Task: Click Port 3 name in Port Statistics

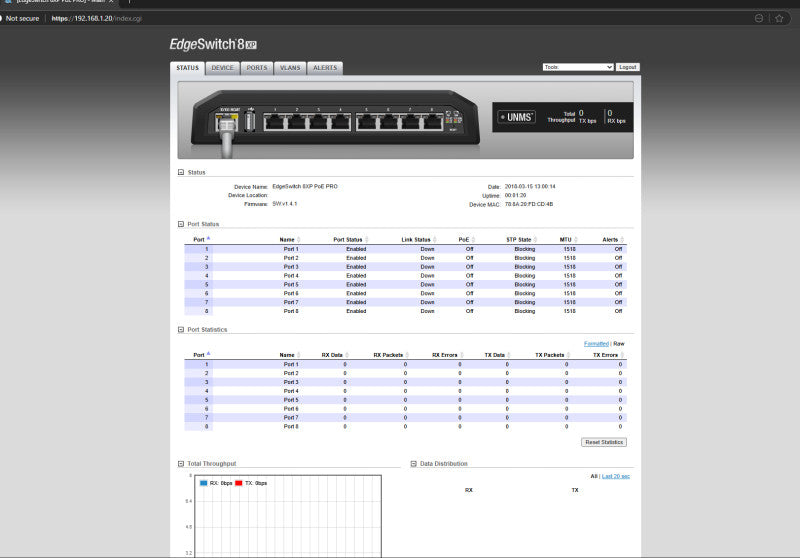Action: coord(291,382)
